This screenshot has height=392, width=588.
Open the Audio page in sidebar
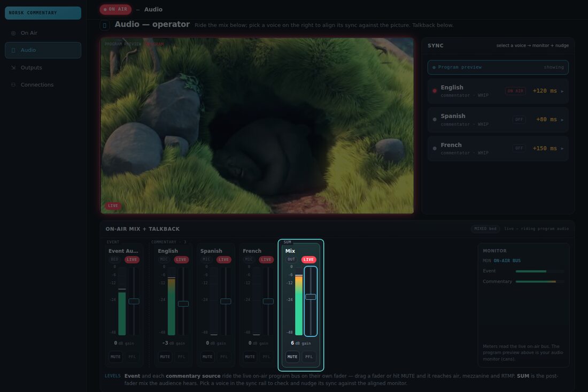pyautogui.click(x=43, y=50)
